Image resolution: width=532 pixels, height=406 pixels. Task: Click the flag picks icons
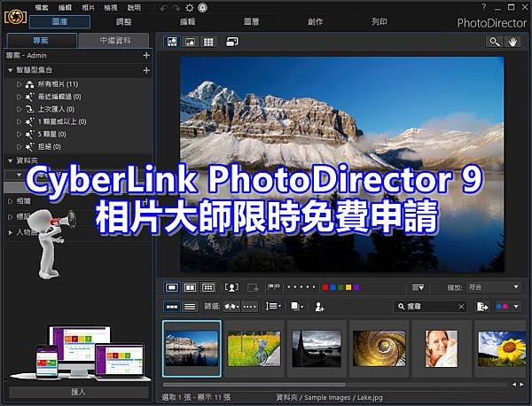coord(274,287)
